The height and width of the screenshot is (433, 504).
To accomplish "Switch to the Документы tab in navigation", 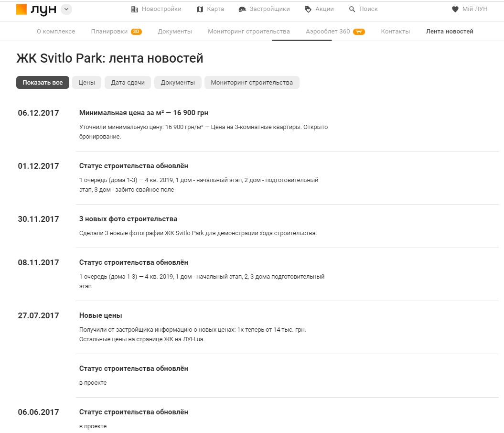I will click(175, 32).
